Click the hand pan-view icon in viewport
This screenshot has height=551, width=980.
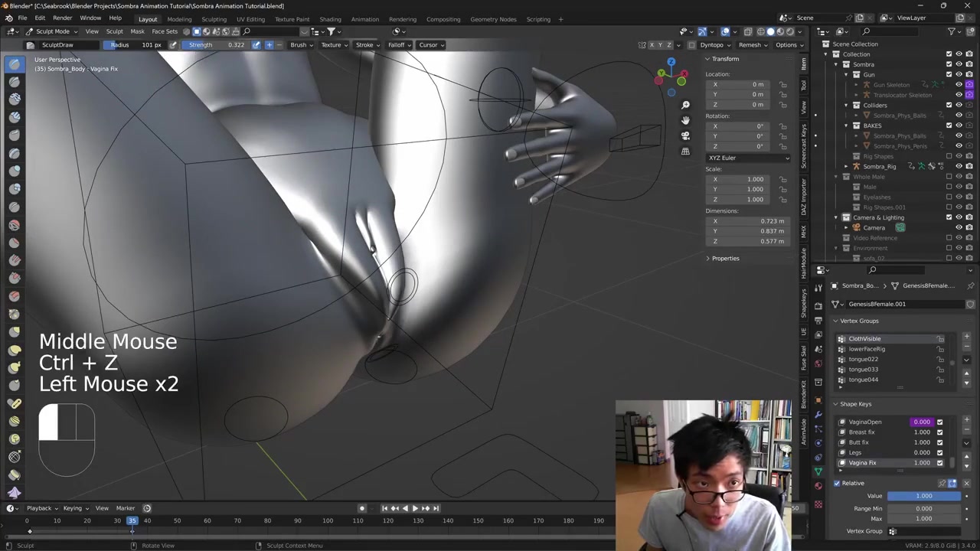point(685,120)
